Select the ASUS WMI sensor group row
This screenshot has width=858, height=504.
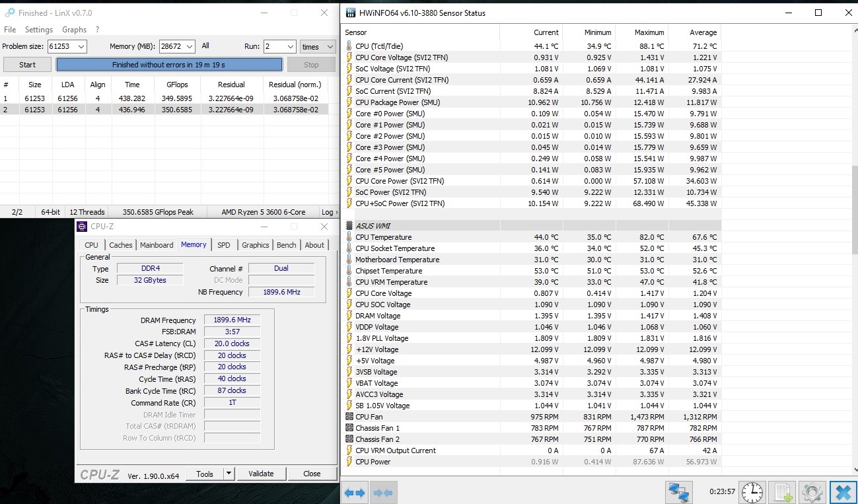click(x=532, y=226)
